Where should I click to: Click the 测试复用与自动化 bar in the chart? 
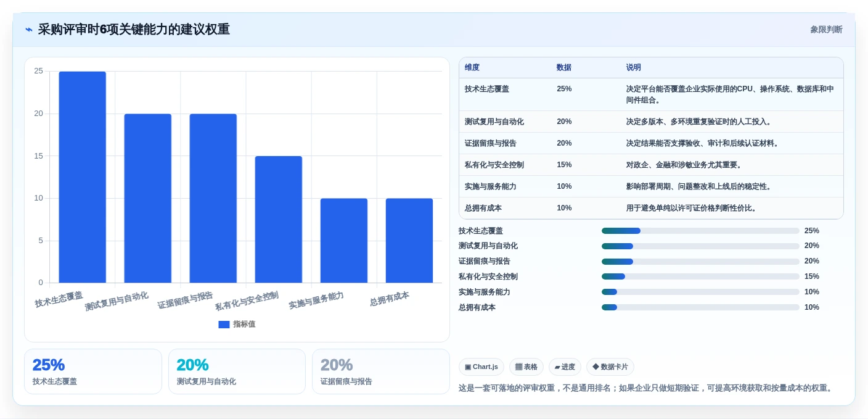click(x=147, y=198)
